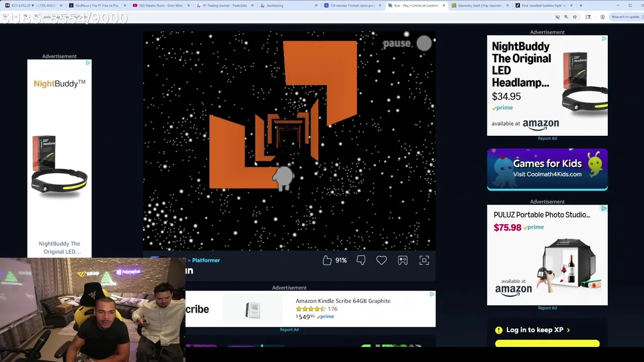
Task: Close the Backtesting tab
Action: point(316,6)
